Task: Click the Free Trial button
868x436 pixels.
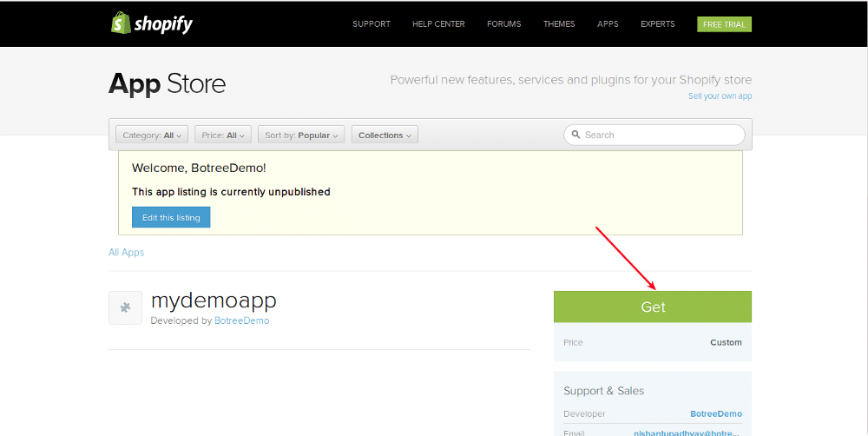Action: [724, 24]
